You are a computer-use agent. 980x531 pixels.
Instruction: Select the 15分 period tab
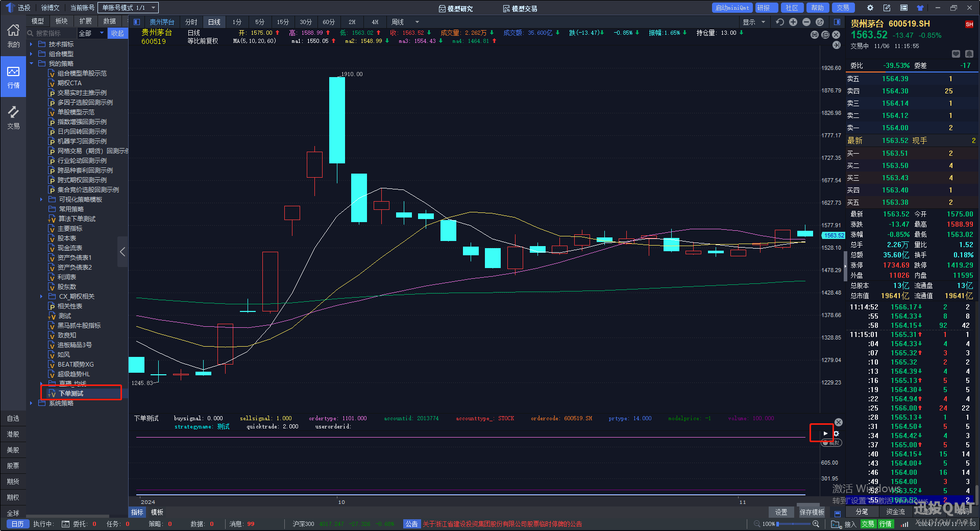(283, 22)
